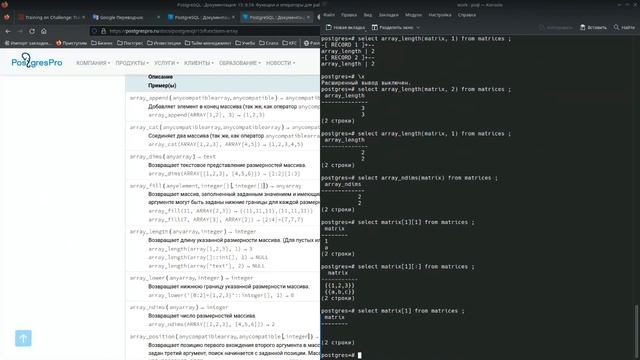
Task: Click 'Расширенный вывод выключен.' terminal message
Action: pyautogui.click(x=366, y=83)
